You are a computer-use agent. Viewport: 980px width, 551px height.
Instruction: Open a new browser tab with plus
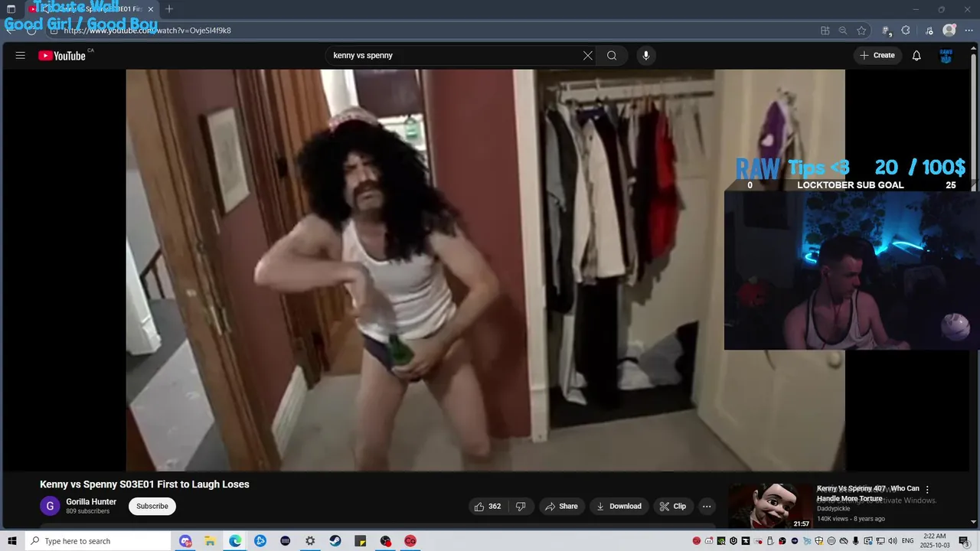(x=169, y=9)
